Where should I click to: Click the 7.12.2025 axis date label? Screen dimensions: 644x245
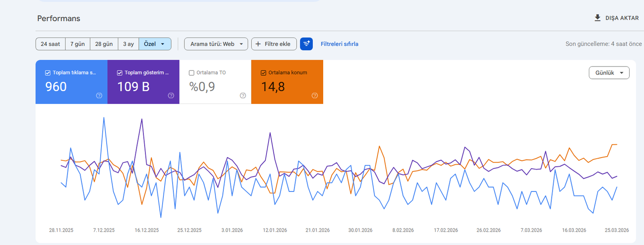(x=104, y=230)
